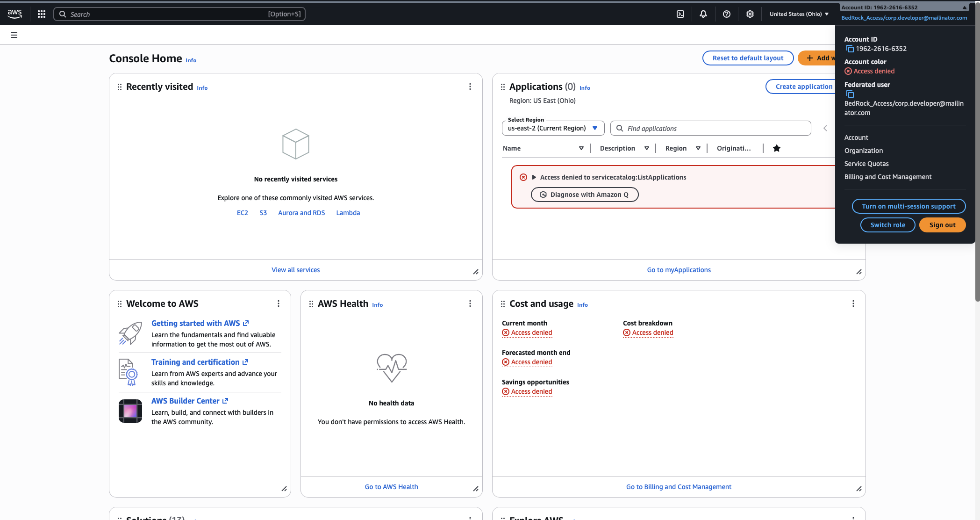
Task: Copy the Account ID with copy icon
Action: coord(850,49)
